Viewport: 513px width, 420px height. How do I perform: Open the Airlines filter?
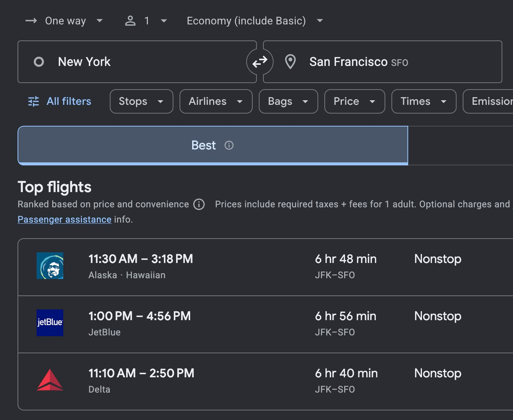coord(216,101)
